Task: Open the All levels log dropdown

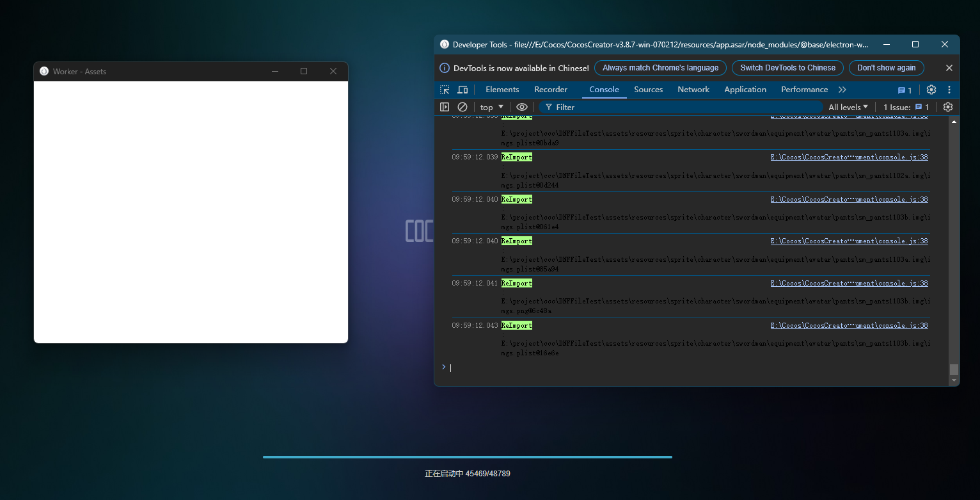Action: click(848, 107)
